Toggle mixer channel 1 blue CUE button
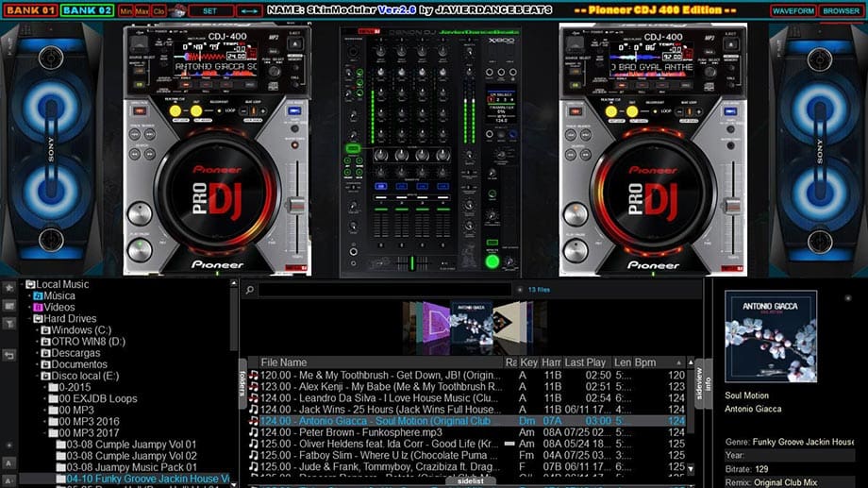 click(x=381, y=186)
